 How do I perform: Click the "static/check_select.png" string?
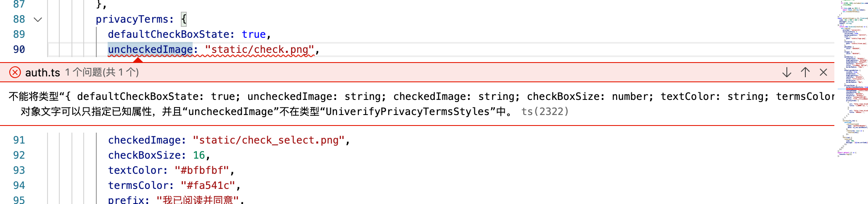pyautogui.click(x=269, y=140)
